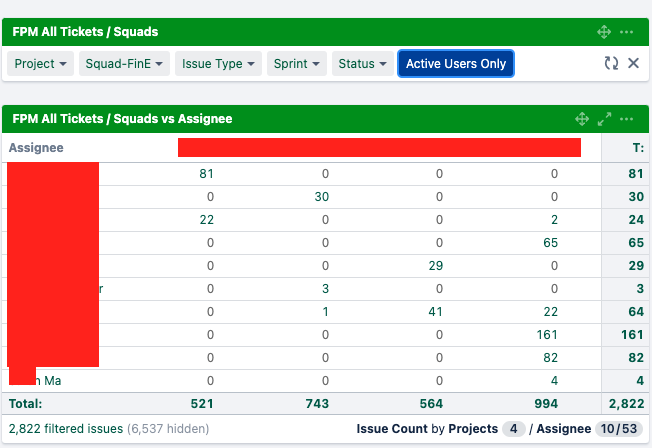Image resolution: width=652 pixels, height=448 pixels.
Task: Open the cell with value 41
Action: [x=435, y=312]
